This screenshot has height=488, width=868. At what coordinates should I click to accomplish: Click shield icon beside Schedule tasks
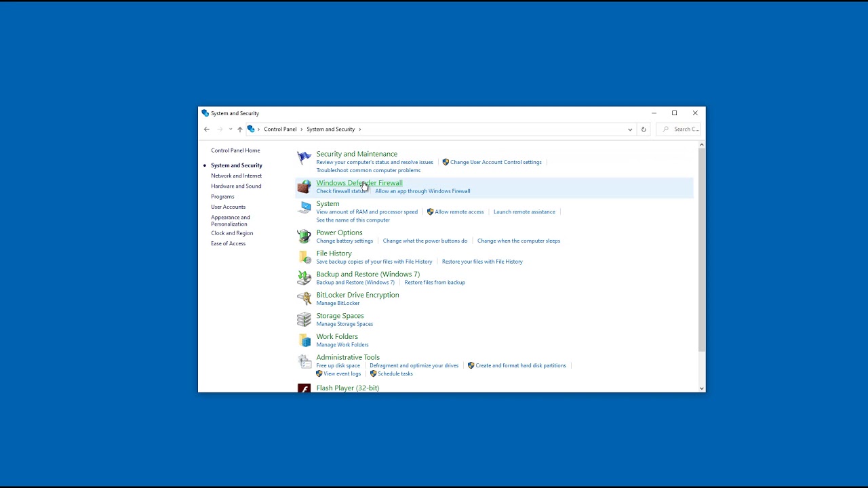coord(373,373)
